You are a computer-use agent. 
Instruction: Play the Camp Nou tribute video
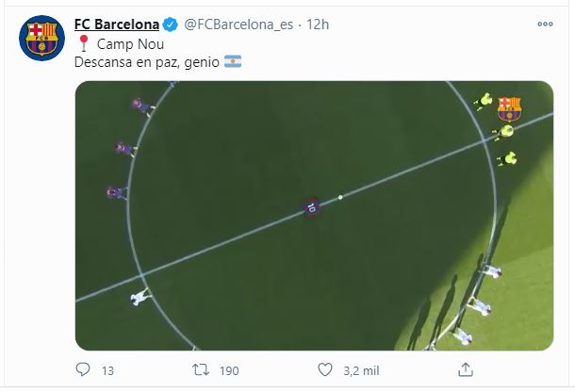(x=314, y=216)
